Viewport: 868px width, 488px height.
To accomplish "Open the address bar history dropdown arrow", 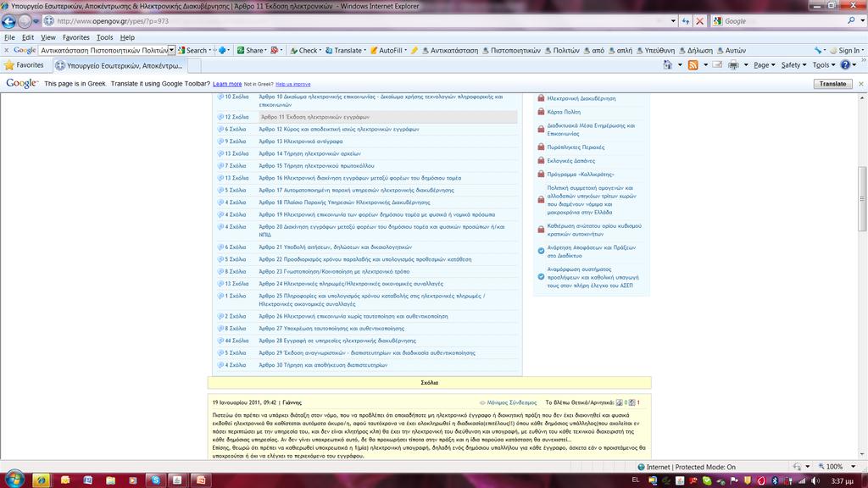I will coord(673,21).
